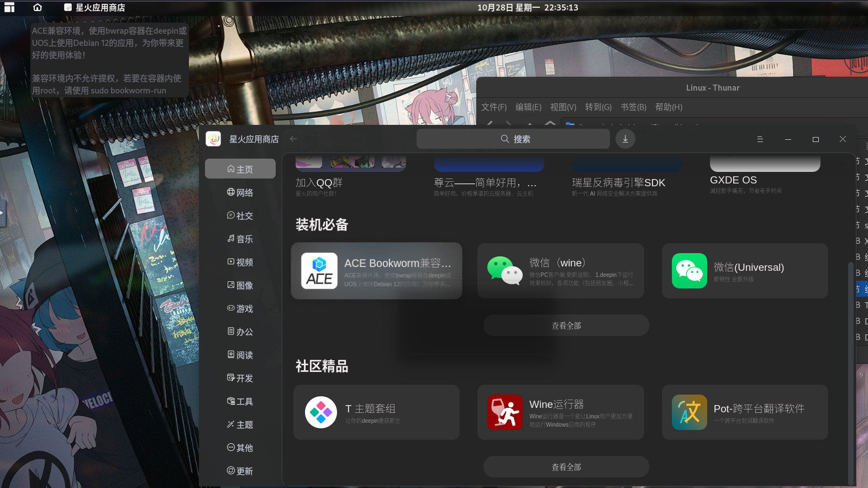This screenshot has height=488, width=868.
Task: Click the red Wine runner icon
Action: click(505, 412)
